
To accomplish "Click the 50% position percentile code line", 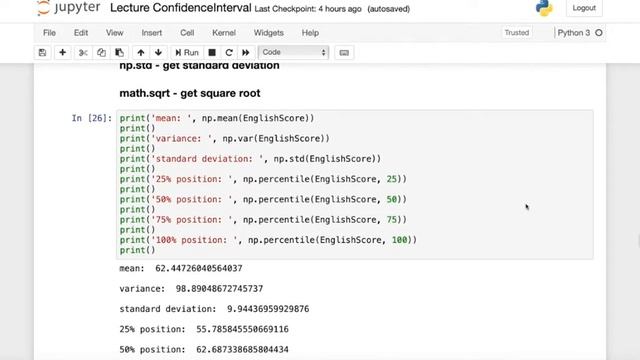I will pyautogui.click(x=263, y=199).
